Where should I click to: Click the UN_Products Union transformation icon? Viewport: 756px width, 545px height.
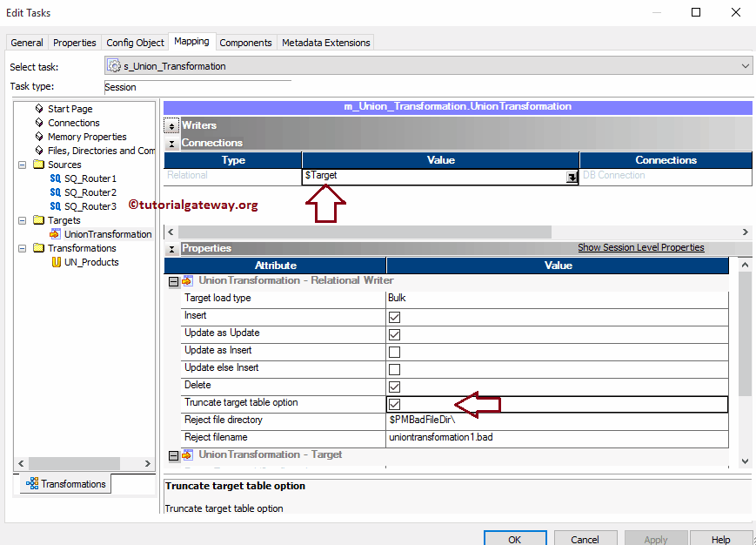[x=57, y=261]
